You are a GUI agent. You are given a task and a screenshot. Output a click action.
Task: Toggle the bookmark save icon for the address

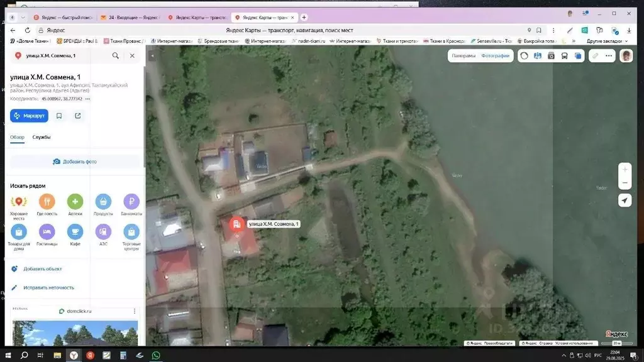coord(59,116)
